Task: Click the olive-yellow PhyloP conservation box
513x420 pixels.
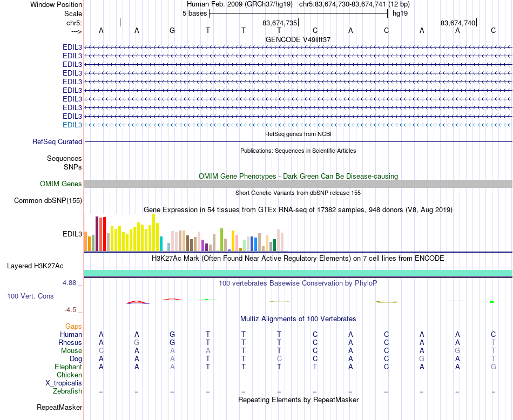Action: pos(387,302)
